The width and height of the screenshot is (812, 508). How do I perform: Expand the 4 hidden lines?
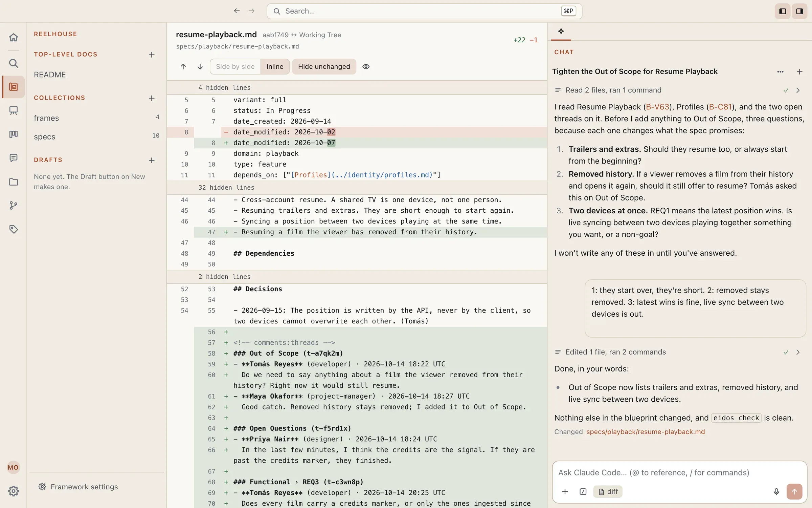tap(357, 88)
